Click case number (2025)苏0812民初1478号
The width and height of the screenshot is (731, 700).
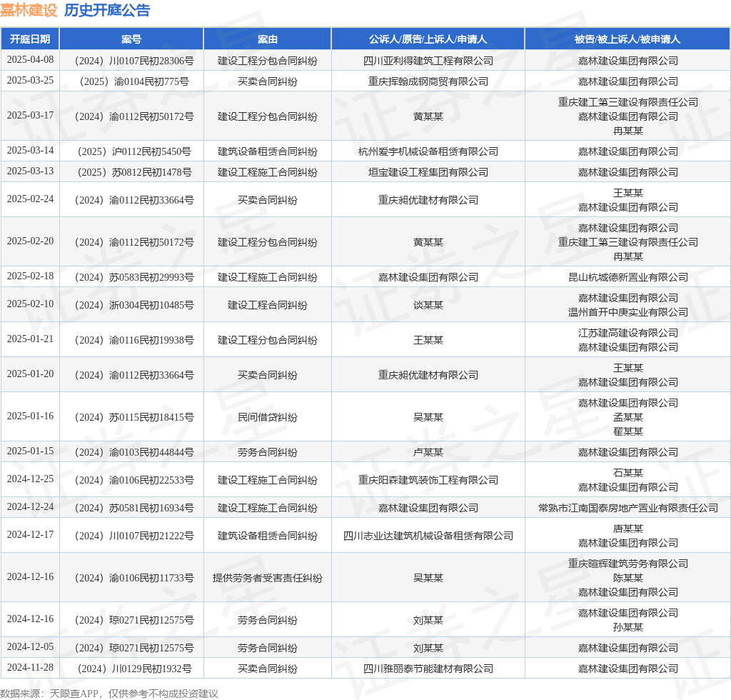tap(134, 173)
